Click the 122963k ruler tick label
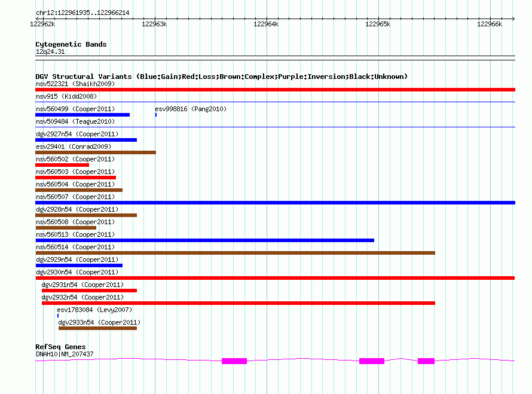The width and height of the screenshot is (532, 394). (x=154, y=24)
